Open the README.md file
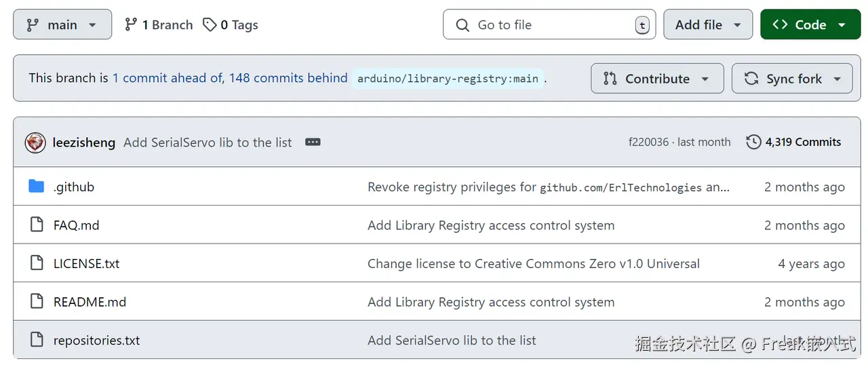The image size is (868, 365). pos(90,302)
